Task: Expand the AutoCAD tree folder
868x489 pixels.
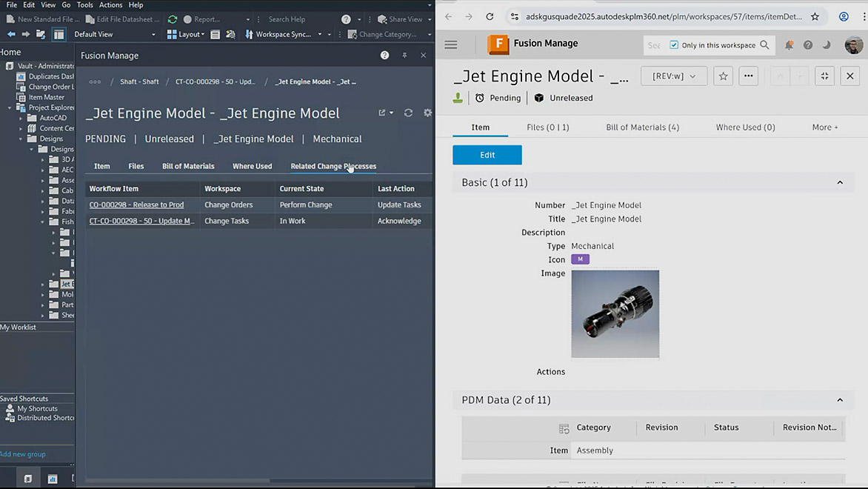Action: pyautogui.click(x=21, y=118)
